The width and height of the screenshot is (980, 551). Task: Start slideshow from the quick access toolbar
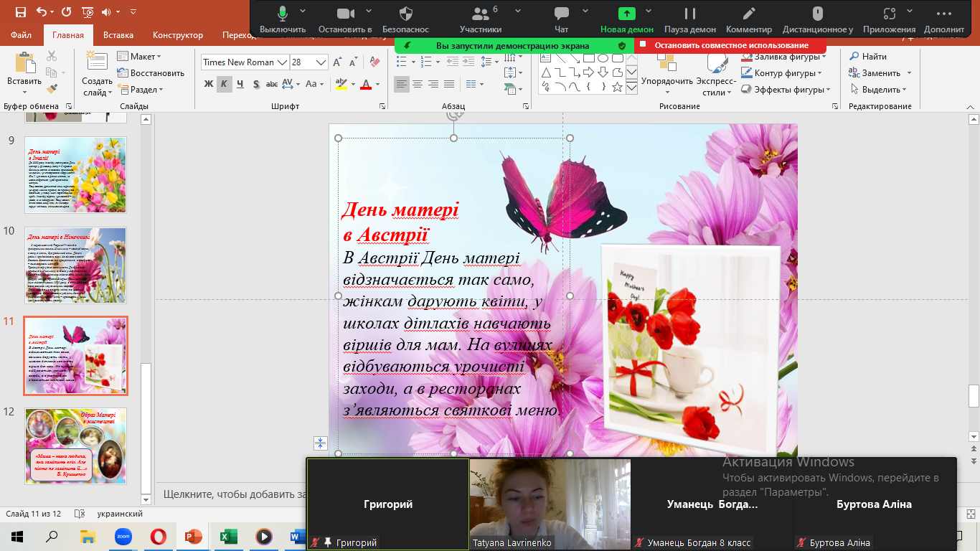click(x=88, y=12)
